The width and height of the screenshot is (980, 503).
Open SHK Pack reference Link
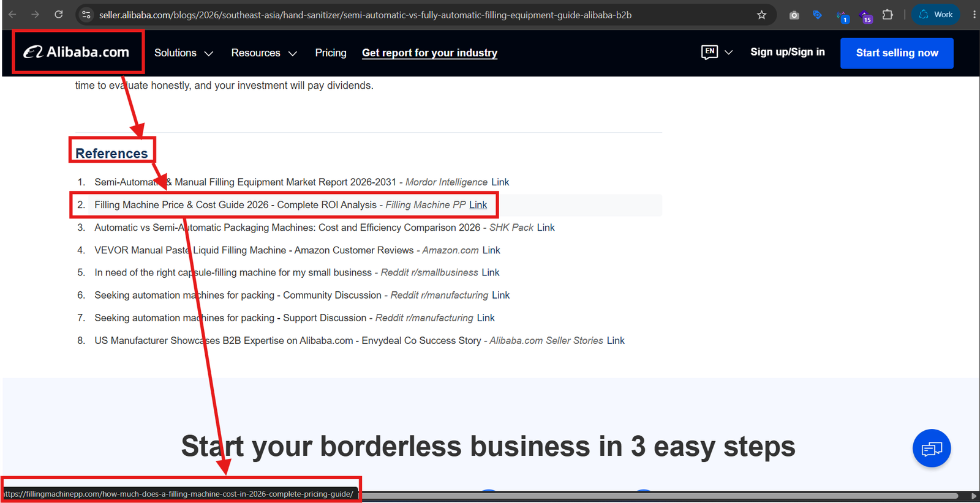(x=546, y=228)
